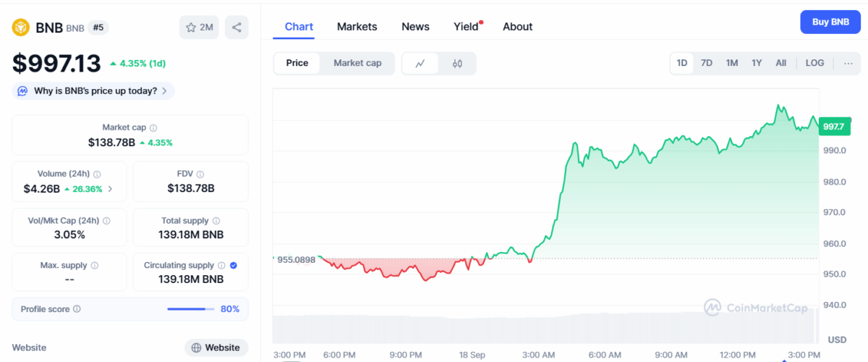Click the Profile score info icon
This screenshot has width=868, height=362.
[77, 309]
